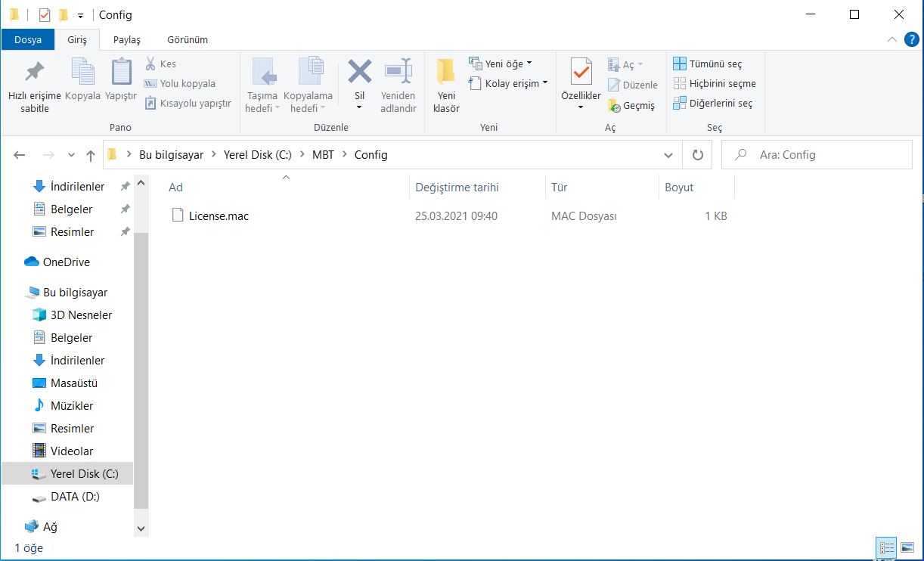Go up one folder level arrow
The height and width of the screenshot is (561, 924).
tap(91, 155)
